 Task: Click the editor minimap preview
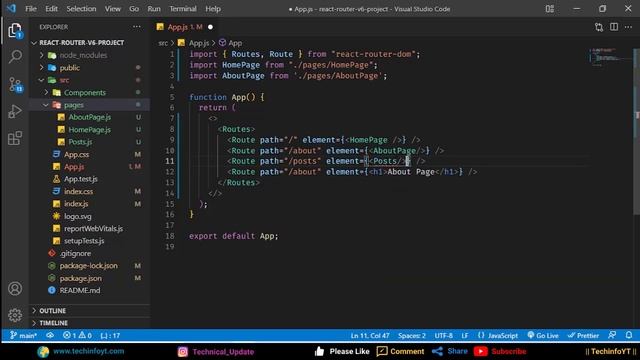[x=610, y=57]
